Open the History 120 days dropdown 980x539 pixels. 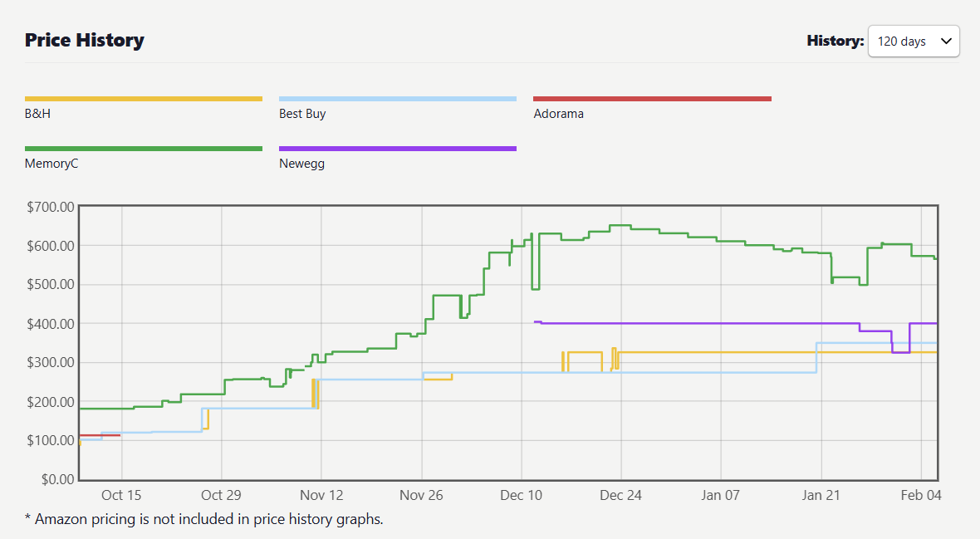click(913, 42)
